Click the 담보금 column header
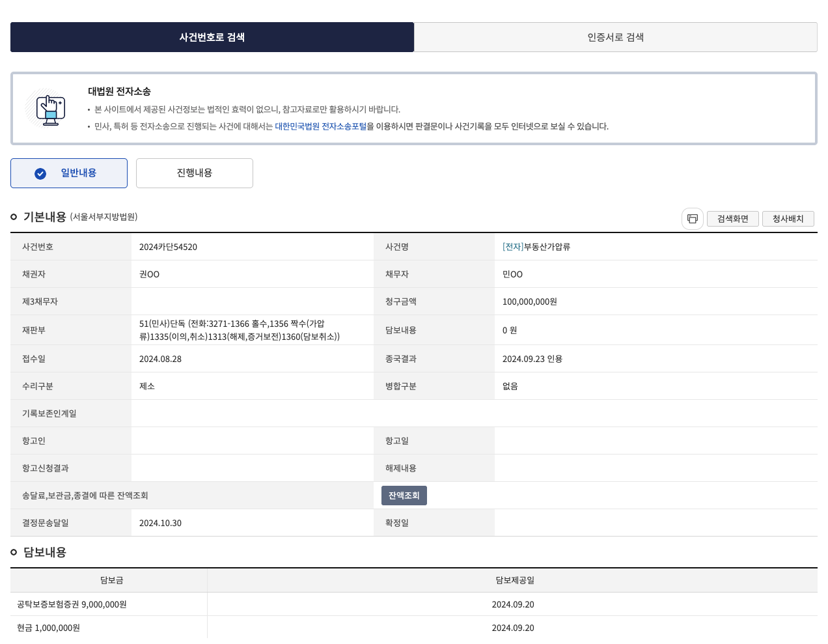The height and width of the screenshot is (644, 828). pyautogui.click(x=111, y=580)
